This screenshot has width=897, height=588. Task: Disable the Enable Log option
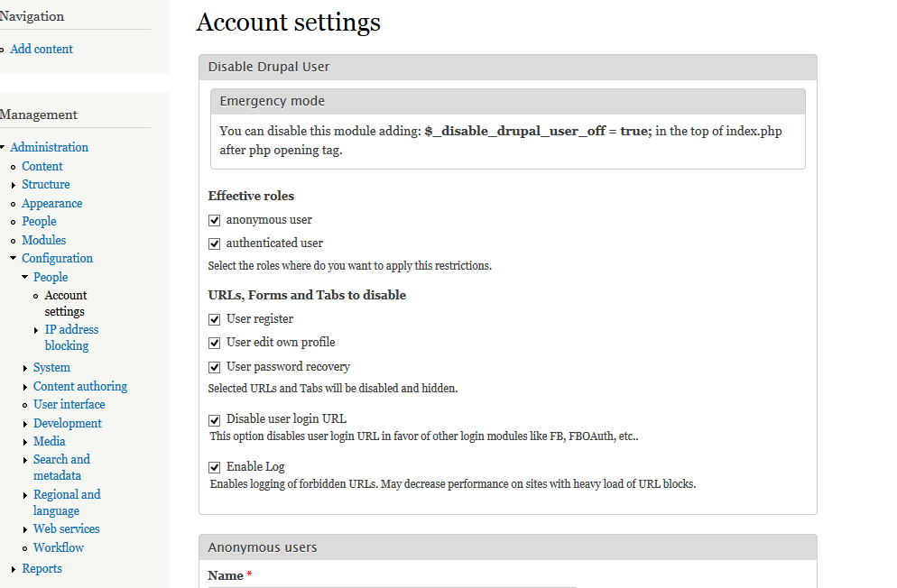pyautogui.click(x=215, y=466)
